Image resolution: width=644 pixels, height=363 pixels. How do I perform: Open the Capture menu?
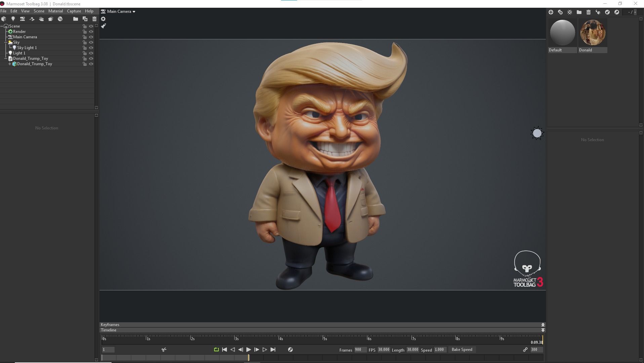74,11
